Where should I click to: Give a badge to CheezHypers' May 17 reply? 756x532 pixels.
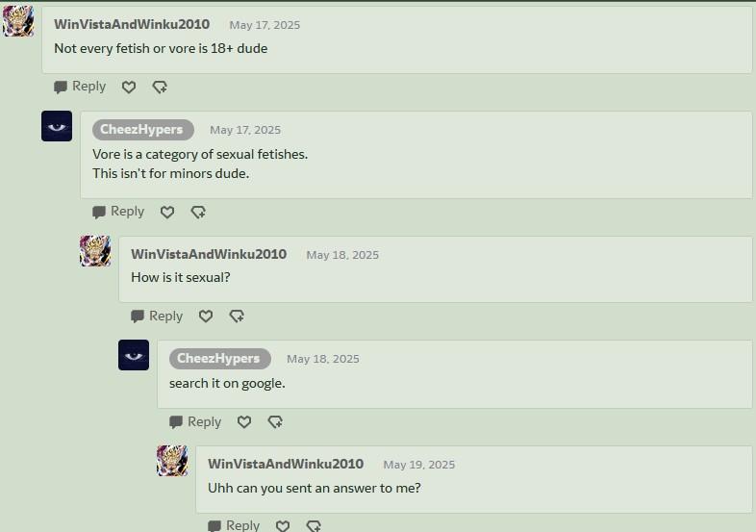pyautogui.click(x=198, y=213)
